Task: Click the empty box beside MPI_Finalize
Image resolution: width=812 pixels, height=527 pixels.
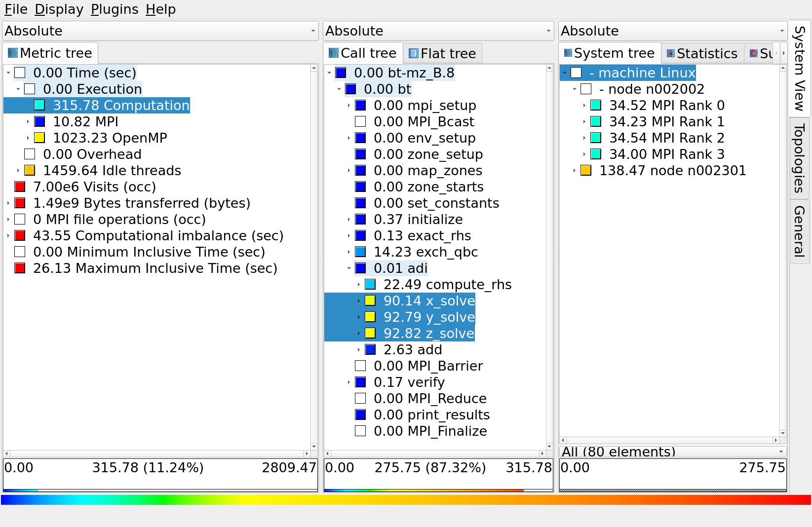Action: click(360, 431)
